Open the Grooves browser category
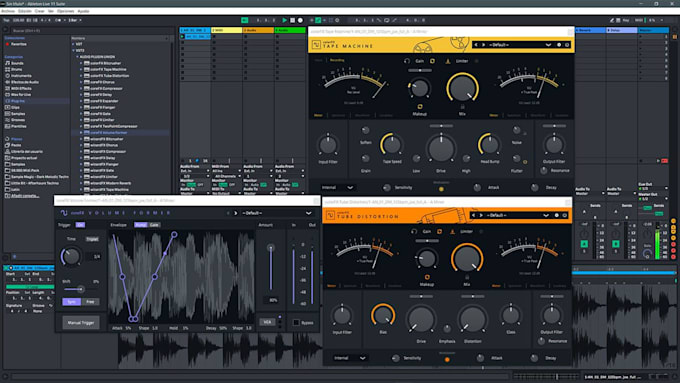680x383 pixels. 15,120
